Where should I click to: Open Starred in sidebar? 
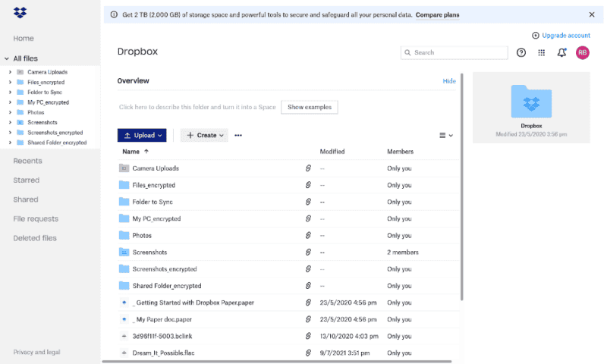[27, 180]
